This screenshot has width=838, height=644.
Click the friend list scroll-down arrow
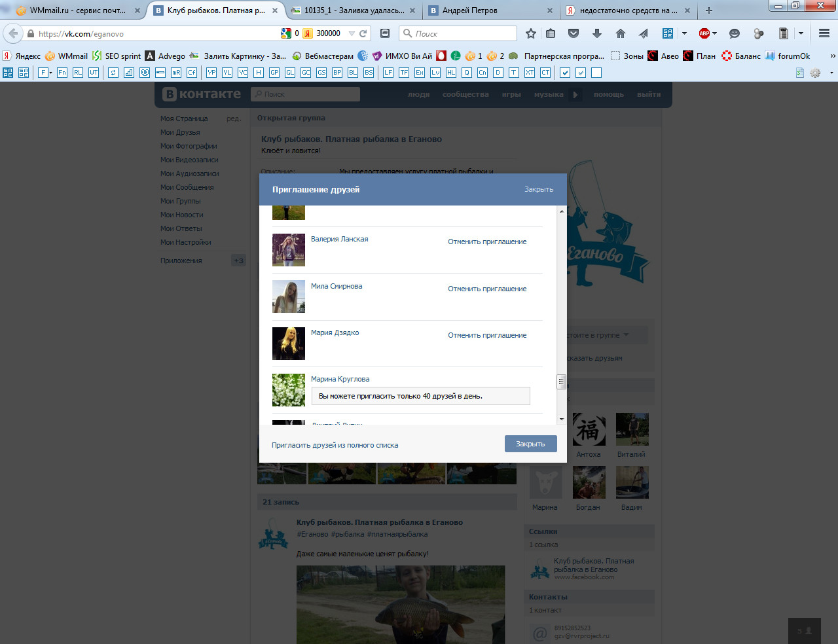pos(561,420)
